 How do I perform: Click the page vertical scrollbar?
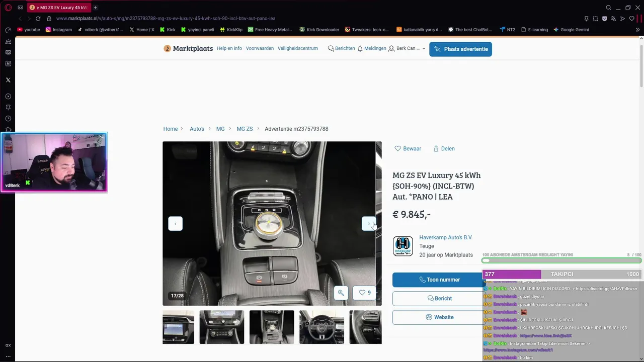pyautogui.click(x=641, y=65)
